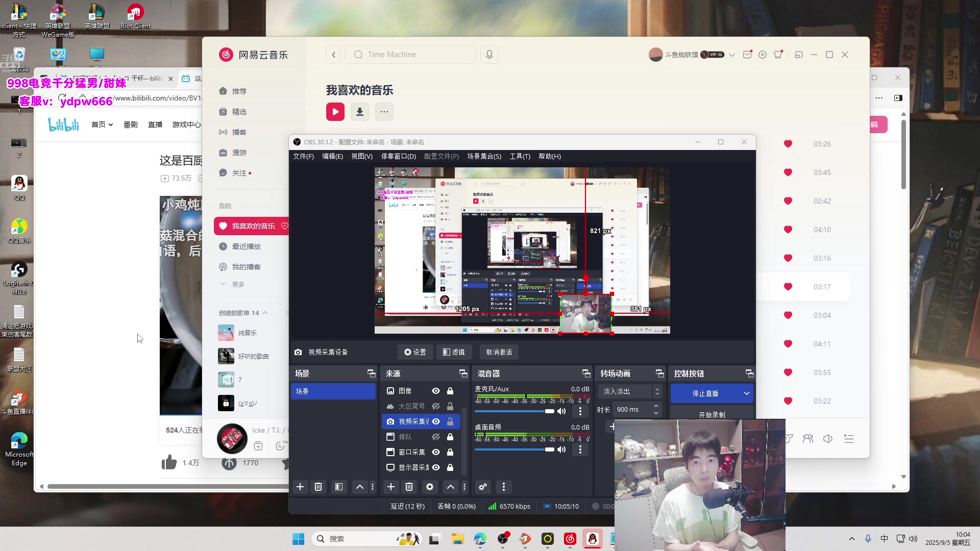Image resolution: width=980 pixels, height=551 pixels.
Task: Click the voice search microphone in NetEase Music
Action: pos(489,55)
